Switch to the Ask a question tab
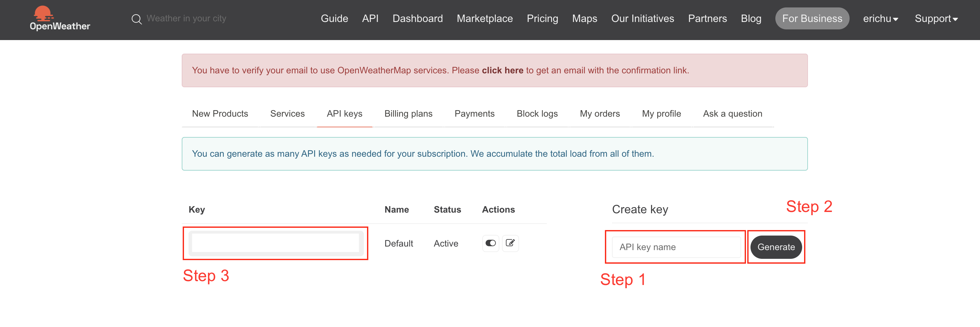 732,114
